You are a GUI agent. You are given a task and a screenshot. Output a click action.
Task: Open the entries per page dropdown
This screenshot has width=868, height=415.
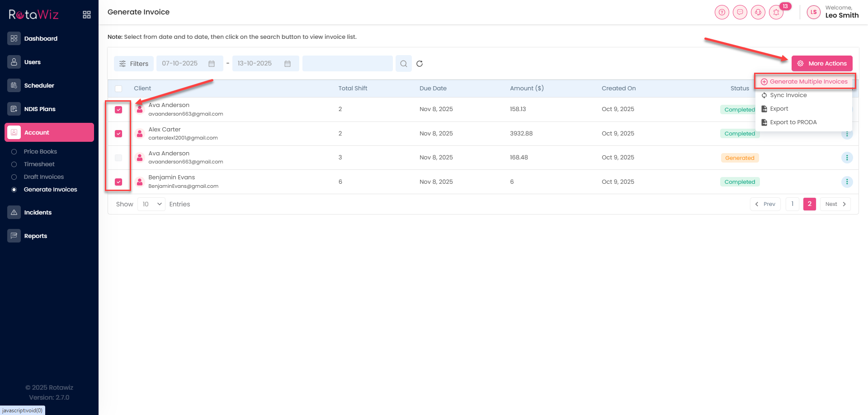click(x=151, y=204)
